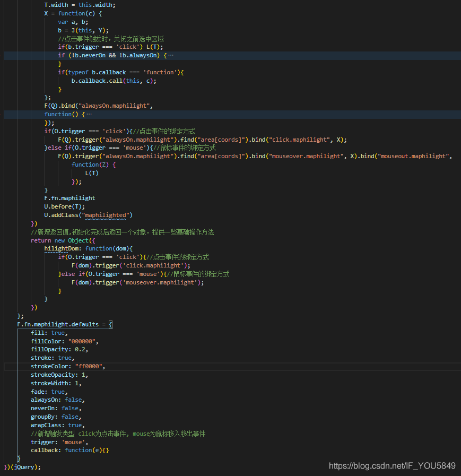Expand folded block after "!b.alwaysOn) {"
461x476 pixels.
(x=171, y=55)
